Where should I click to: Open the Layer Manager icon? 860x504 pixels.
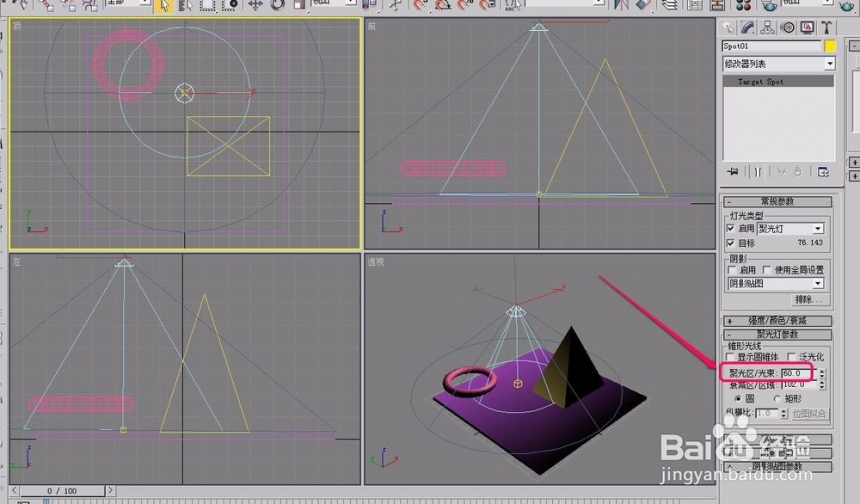[669, 5]
